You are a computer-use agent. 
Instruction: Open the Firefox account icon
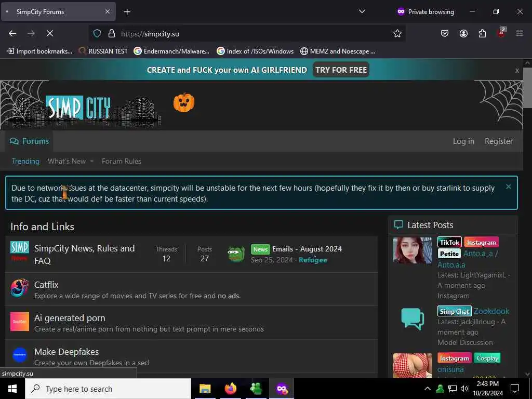[x=463, y=33]
